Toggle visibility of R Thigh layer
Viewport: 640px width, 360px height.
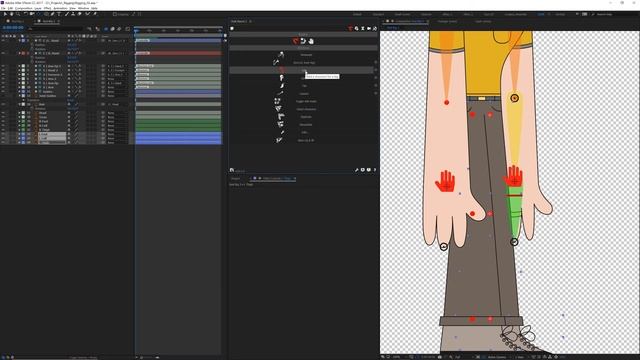pos(3,130)
